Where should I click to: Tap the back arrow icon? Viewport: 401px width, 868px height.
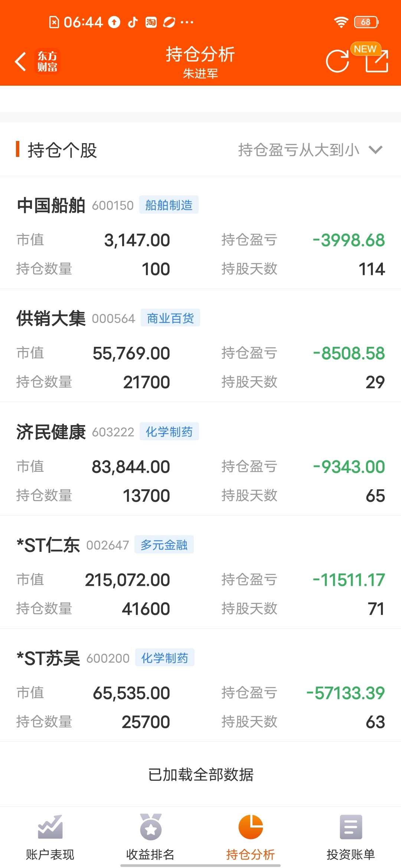point(20,61)
